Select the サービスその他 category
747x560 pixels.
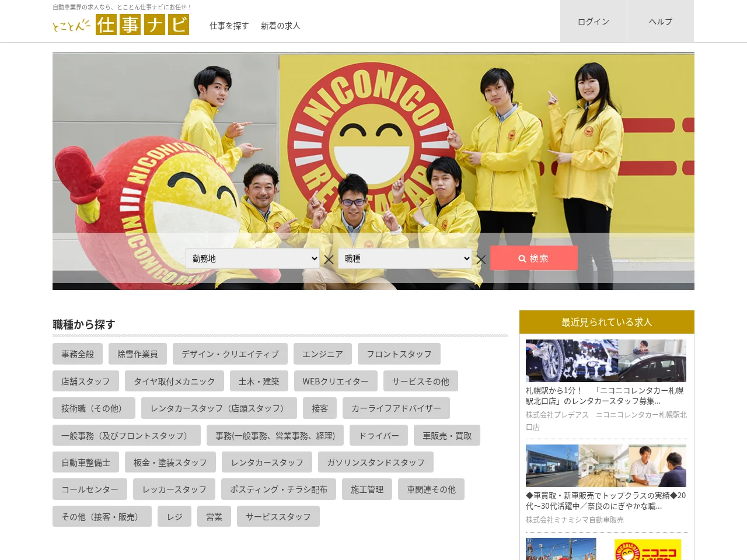point(421,381)
